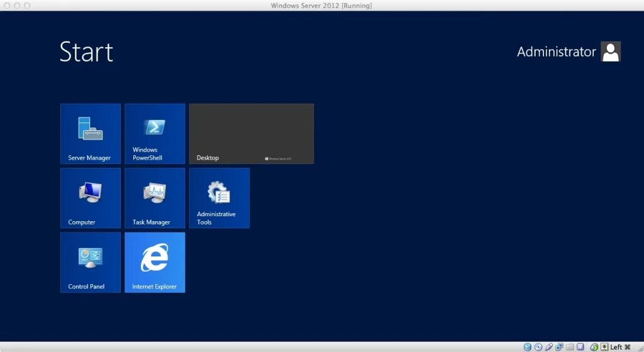The height and width of the screenshot is (352, 644).
Task: Click the optical disc icon in VirtualBox status bar
Action: click(538, 347)
